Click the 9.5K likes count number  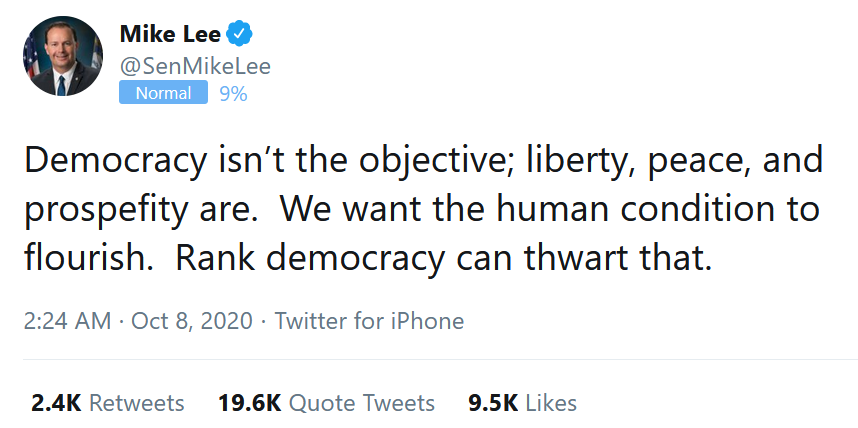click(493, 403)
